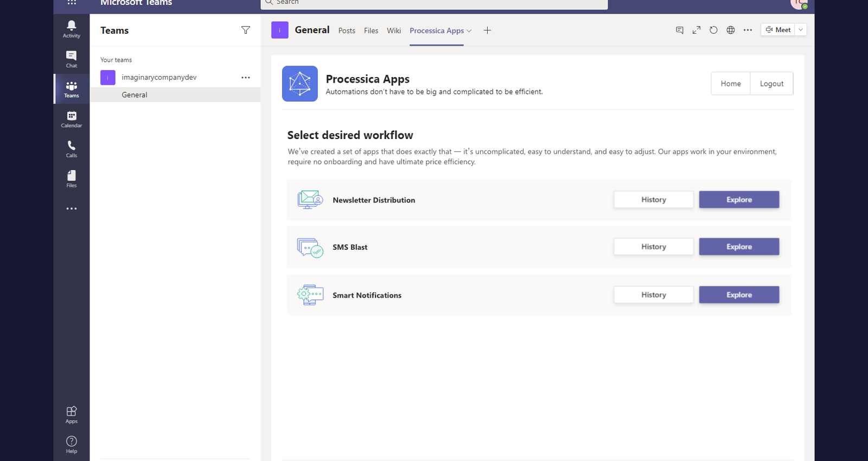
Task: Open the Processica Apps tab dropdown chevron
Action: 469,31
